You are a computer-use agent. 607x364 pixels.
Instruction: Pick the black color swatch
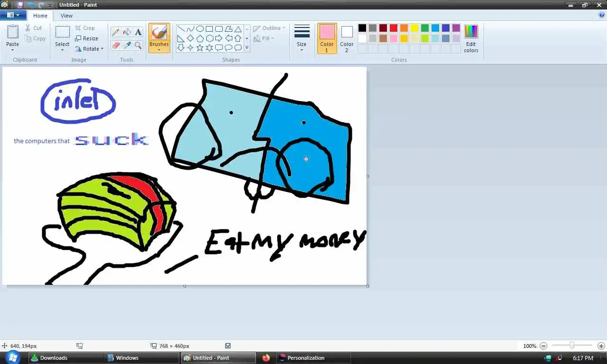point(362,28)
